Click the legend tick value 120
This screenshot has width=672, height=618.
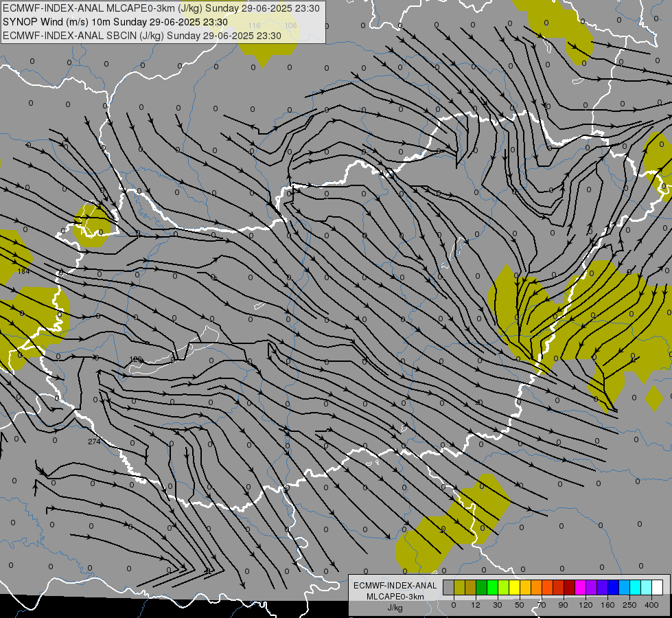586,605
